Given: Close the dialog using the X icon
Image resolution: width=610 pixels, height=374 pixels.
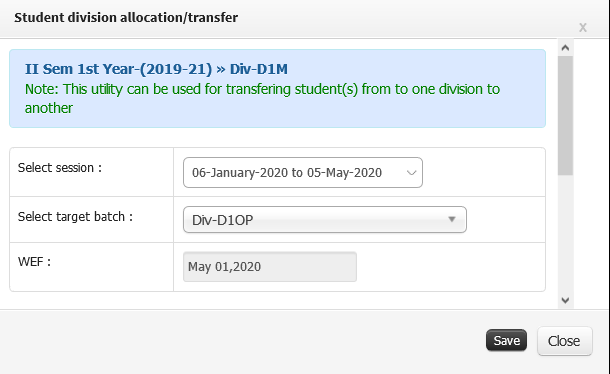Looking at the screenshot, I should 582,28.
